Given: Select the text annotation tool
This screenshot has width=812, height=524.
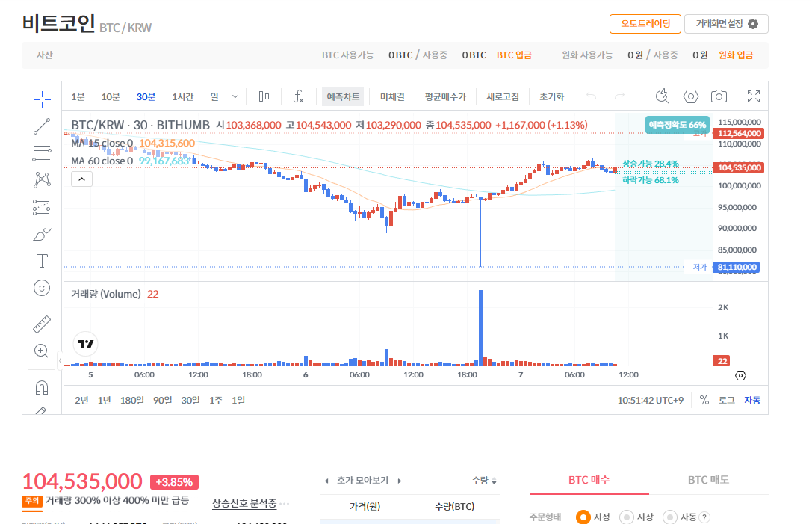Looking at the screenshot, I should (x=42, y=261).
